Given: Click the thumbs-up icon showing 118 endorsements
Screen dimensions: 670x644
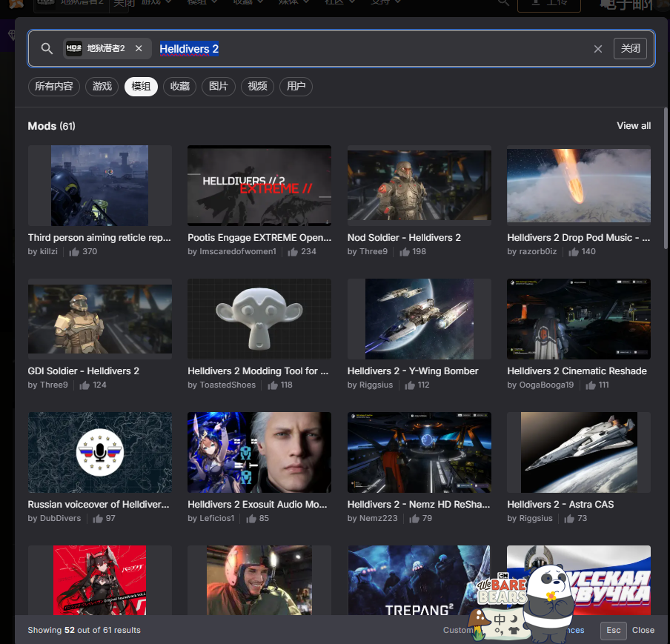Looking at the screenshot, I should point(273,385).
